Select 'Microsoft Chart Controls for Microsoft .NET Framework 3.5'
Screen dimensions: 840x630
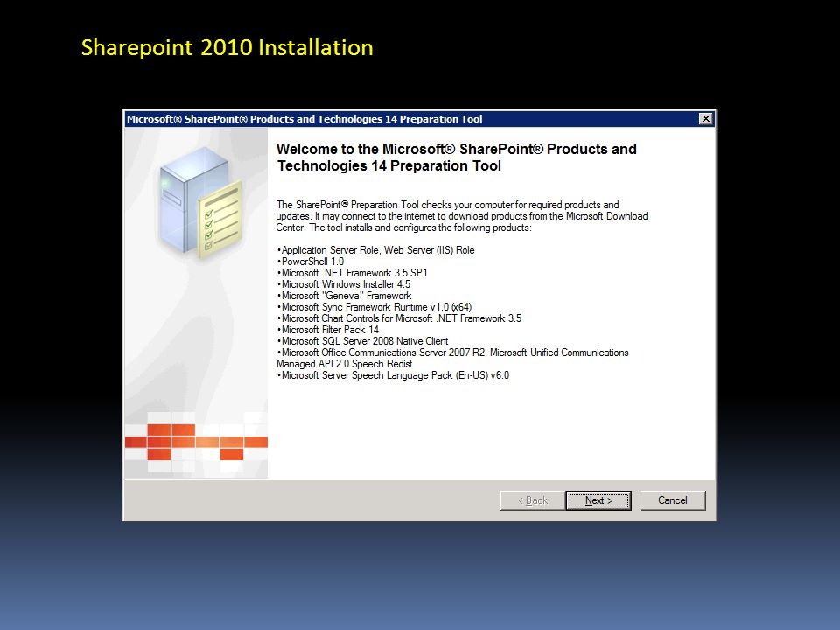point(399,318)
